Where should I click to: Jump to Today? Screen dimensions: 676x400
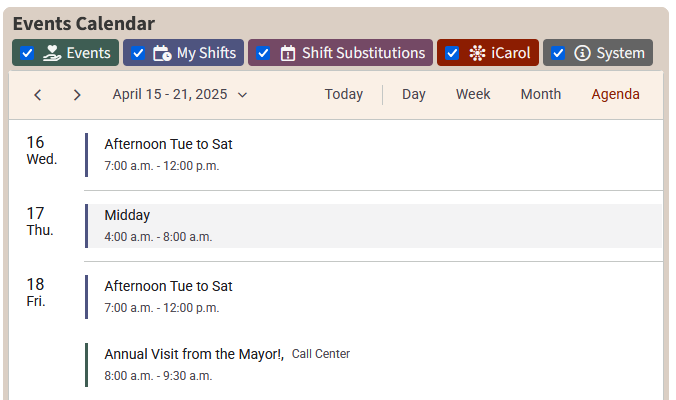pyautogui.click(x=343, y=95)
